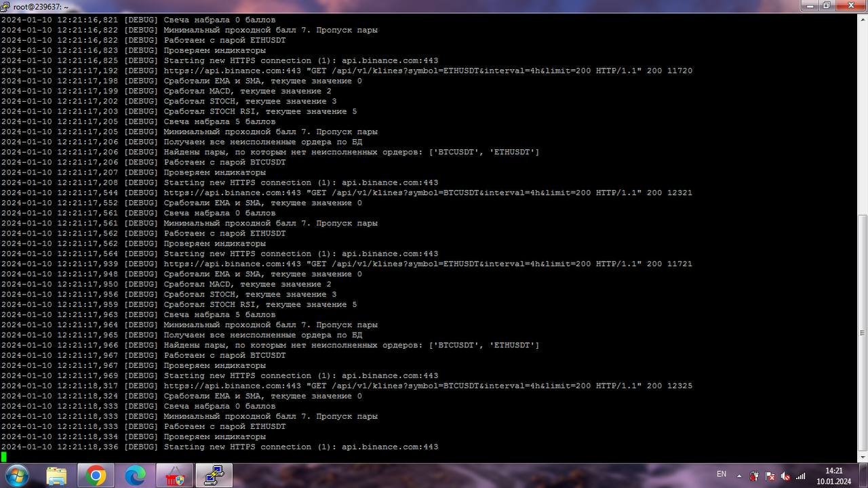Click the 'Найдены пары' line at 12:21:17,966
Viewport: 868px width, 488px height.
click(x=271, y=345)
